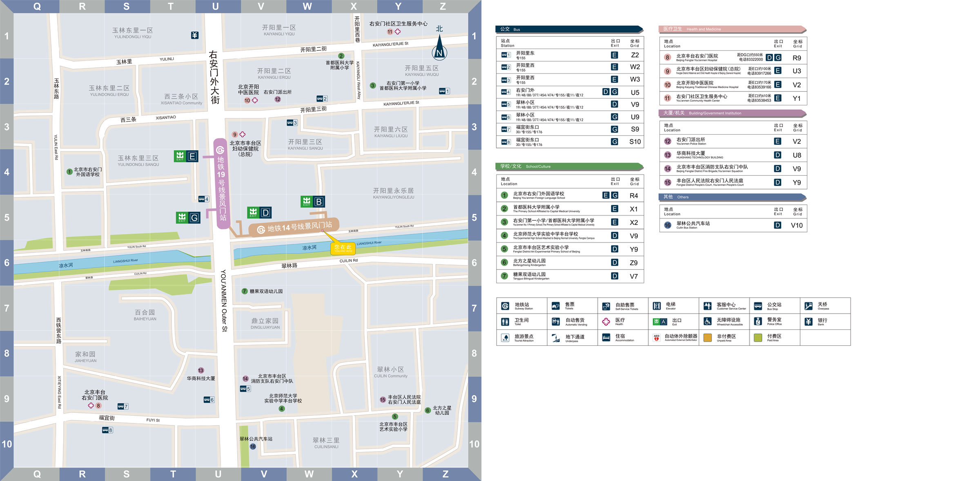Screen dimensions: 980x481
Task: Click the 'Cuilin Bus Station' row under Others
Action: pyautogui.click(x=733, y=225)
